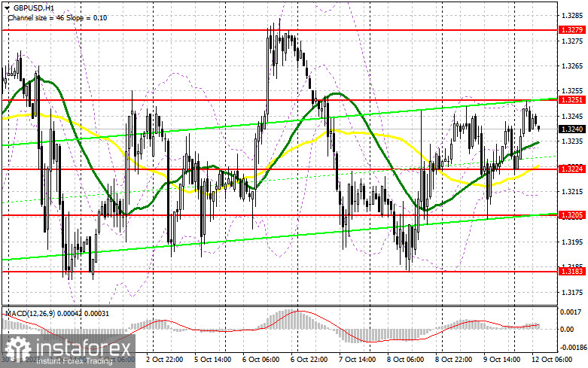Click the GBPUSD,H1 chart title arrow
Image resolution: width=588 pixels, height=368 pixels.
(8, 8)
